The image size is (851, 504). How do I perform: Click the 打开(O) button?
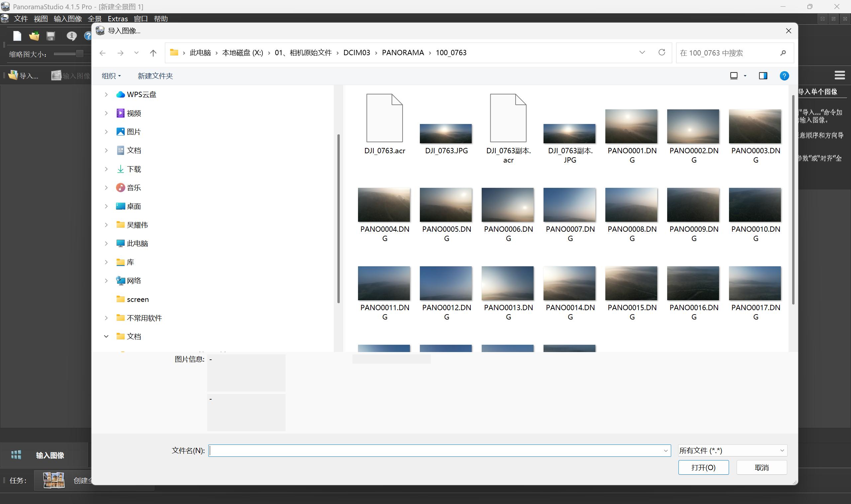(x=703, y=467)
